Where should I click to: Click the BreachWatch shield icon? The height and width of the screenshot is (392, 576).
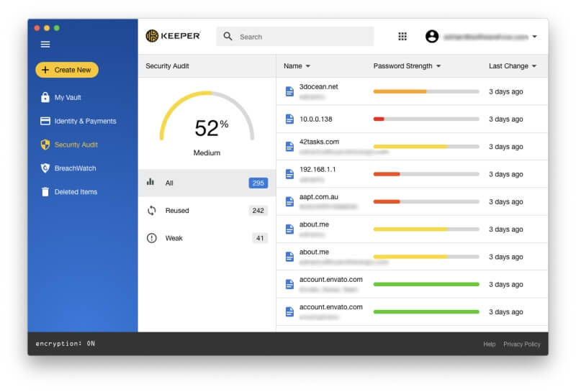point(45,168)
